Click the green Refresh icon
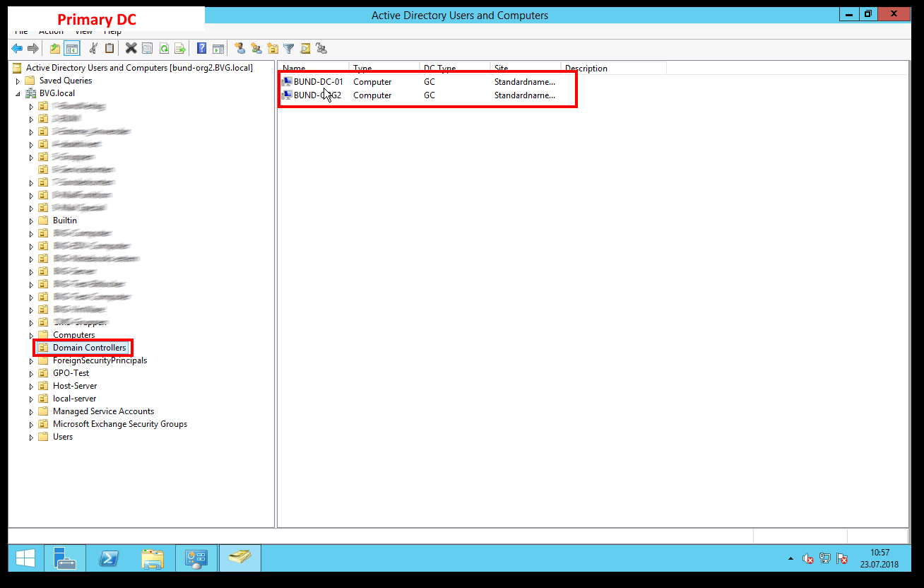Viewport: 924px width, 588px height. [164, 48]
